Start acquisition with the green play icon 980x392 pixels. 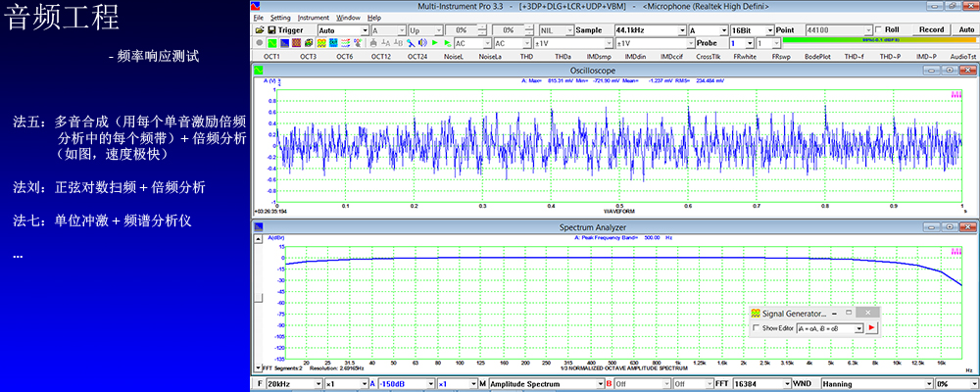[435, 43]
